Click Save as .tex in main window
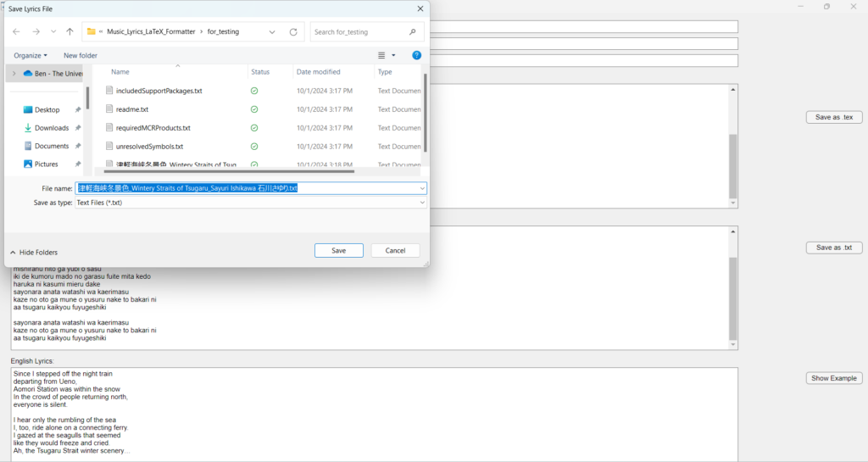 pos(834,117)
